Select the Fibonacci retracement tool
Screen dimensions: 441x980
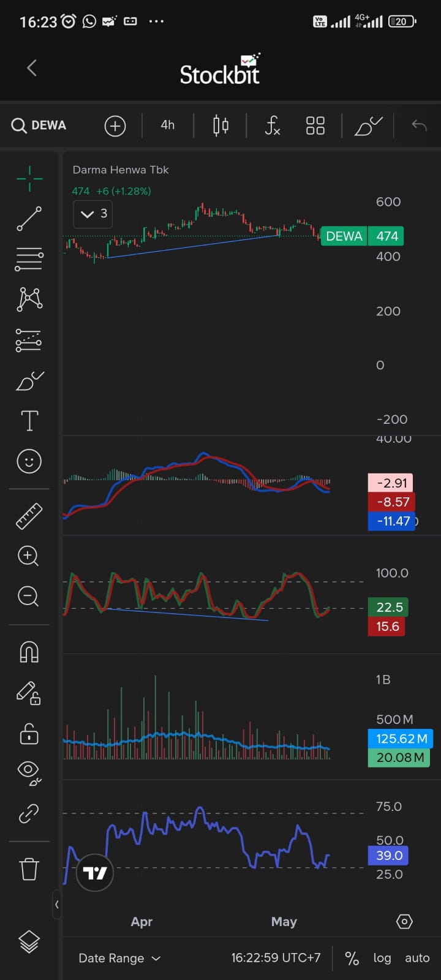(29, 259)
